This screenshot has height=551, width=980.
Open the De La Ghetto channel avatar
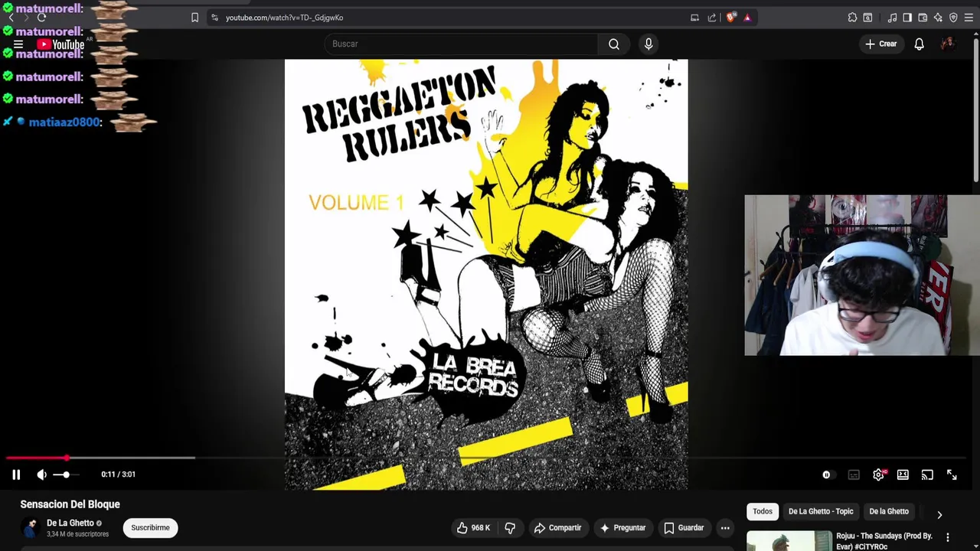(31, 528)
